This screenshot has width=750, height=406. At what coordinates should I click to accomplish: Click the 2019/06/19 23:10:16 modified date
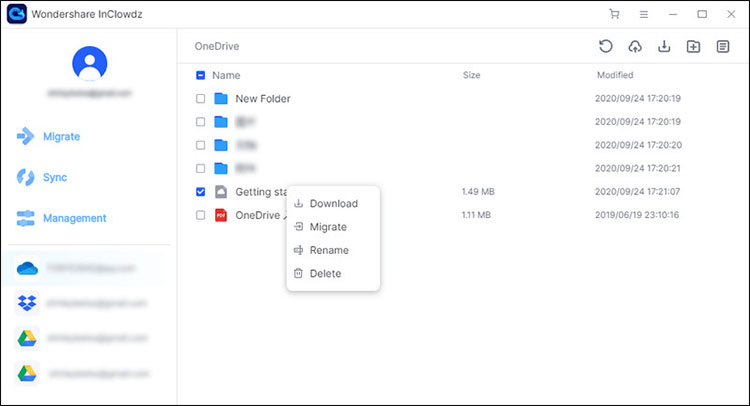pyautogui.click(x=637, y=215)
